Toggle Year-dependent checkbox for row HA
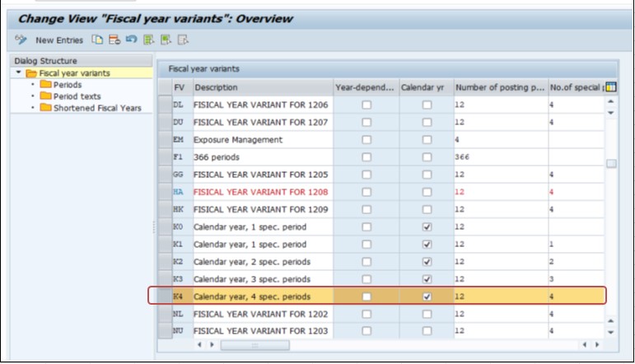635x364 pixels. [367, 192]
